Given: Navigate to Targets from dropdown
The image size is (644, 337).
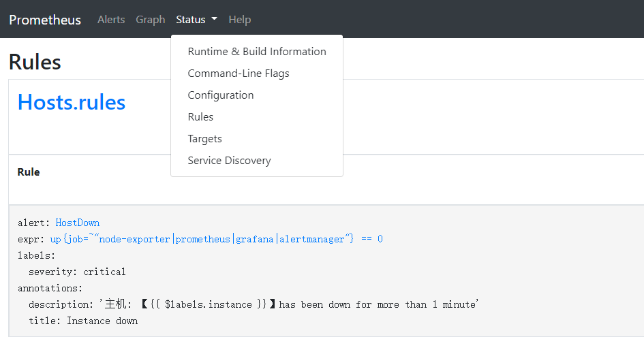Looking at the screenshot, I should point(205,139).
